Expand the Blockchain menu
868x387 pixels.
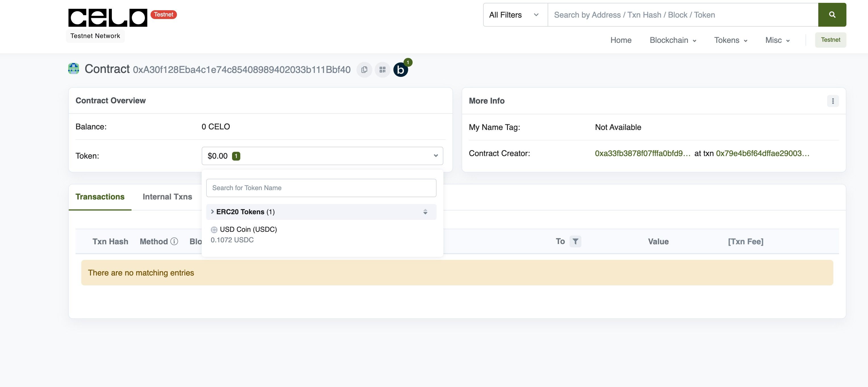click(673, 40)
